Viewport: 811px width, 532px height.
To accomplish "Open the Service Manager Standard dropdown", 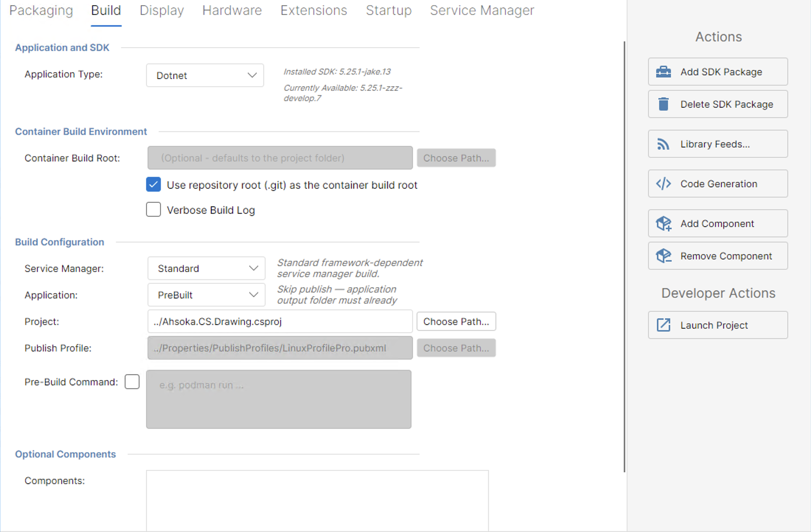I will tap(206, 269).
